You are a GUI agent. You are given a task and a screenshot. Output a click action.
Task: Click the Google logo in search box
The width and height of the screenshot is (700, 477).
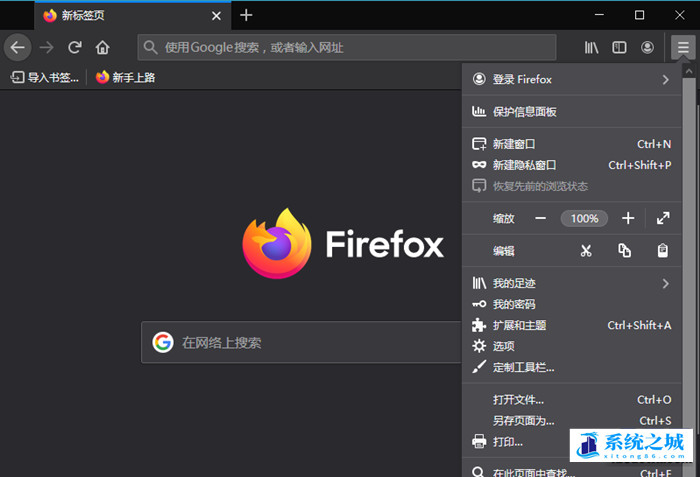coord(163,343)
